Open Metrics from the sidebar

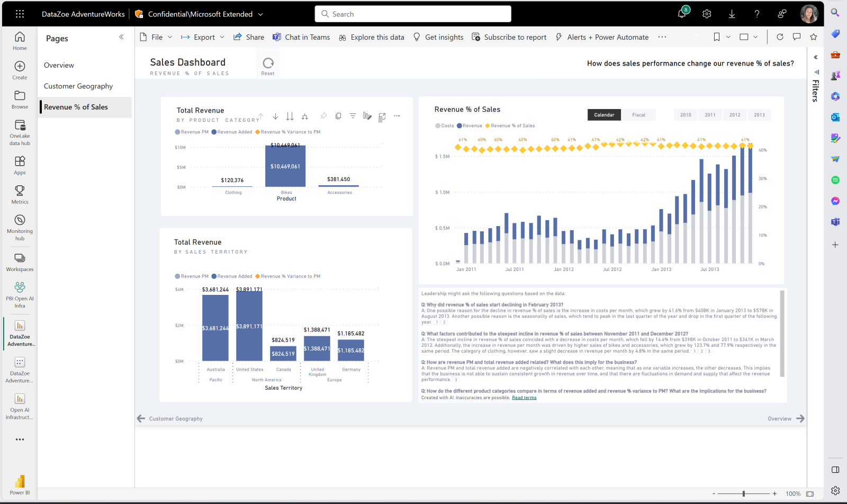(x=20, y=194)
